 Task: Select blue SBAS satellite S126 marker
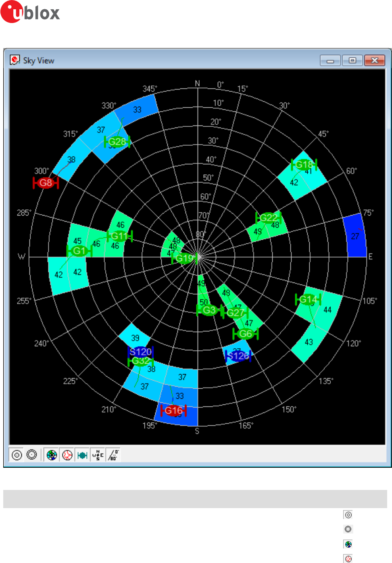[238, 356]
